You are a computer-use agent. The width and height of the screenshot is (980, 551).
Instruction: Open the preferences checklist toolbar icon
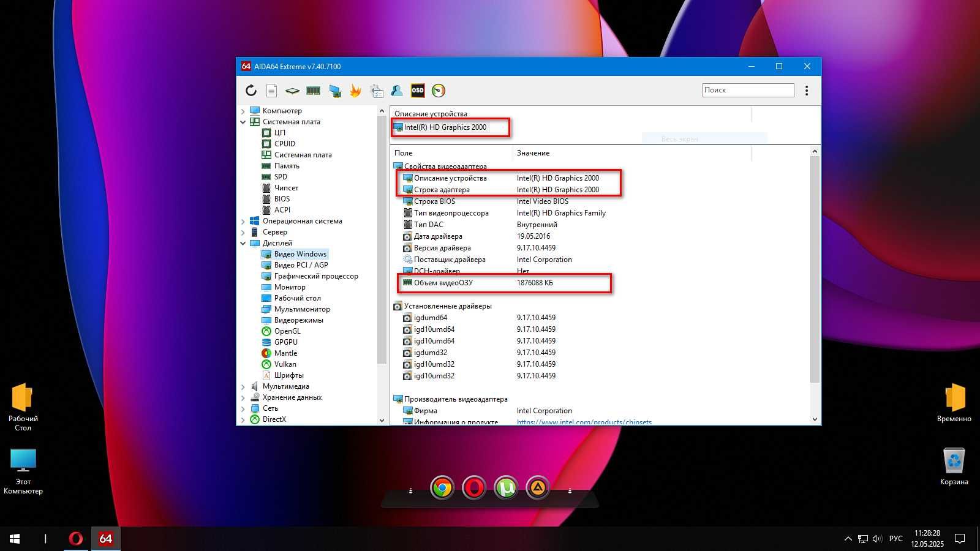[x=377, y=91]
